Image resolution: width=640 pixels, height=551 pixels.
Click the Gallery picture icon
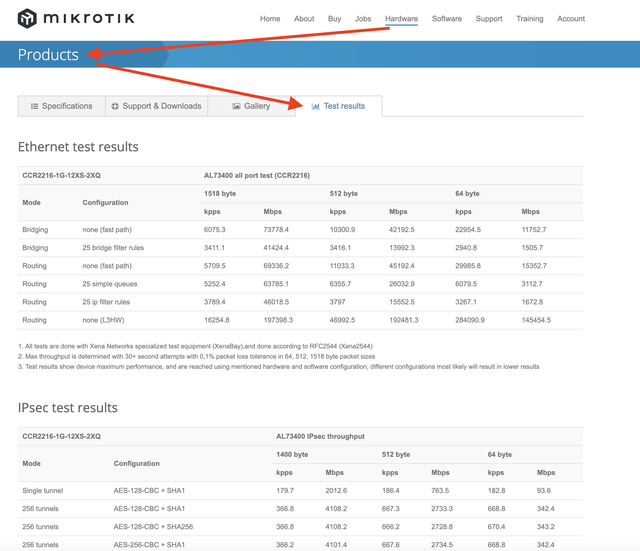click(236, 106)
